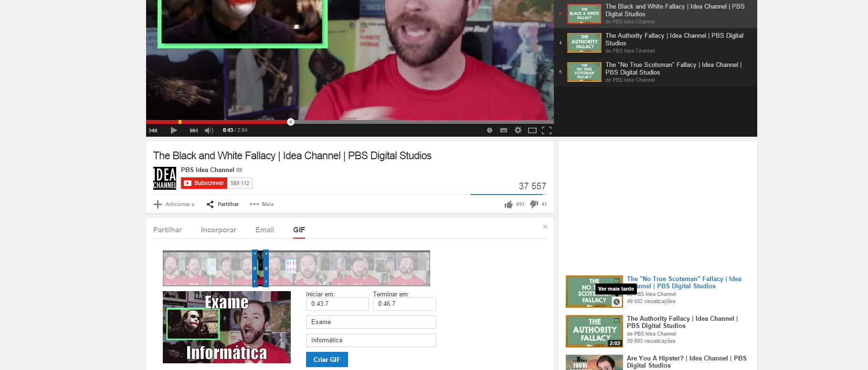Image resolution: width=868 pixels, height=370 pixels.
Task: Click the channel verified badge icon
Action: pos(239,170)
